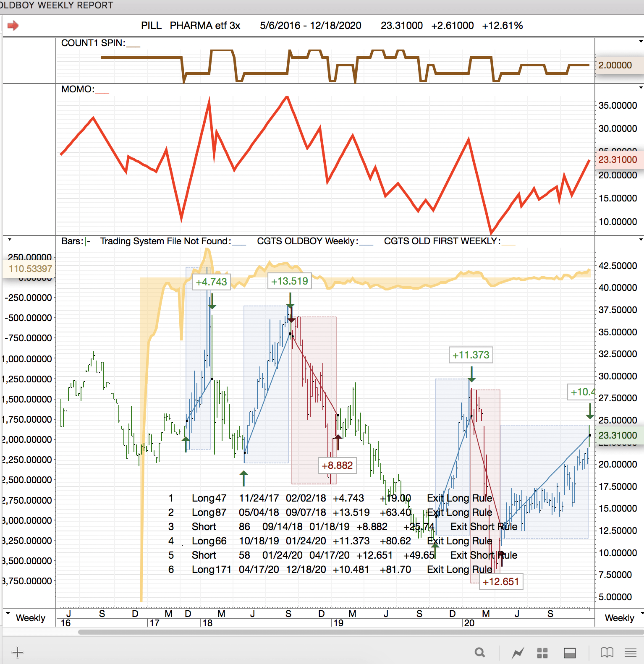Open the bottom-left Weekly timeframe dropdown

pyautogui.click(x=8, y=613)
